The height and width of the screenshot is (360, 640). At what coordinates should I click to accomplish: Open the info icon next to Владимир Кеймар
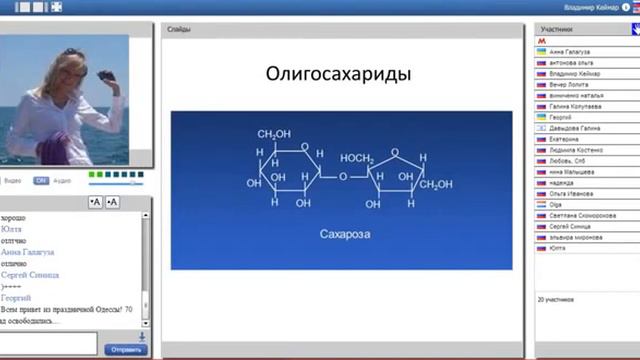point(625,7)
